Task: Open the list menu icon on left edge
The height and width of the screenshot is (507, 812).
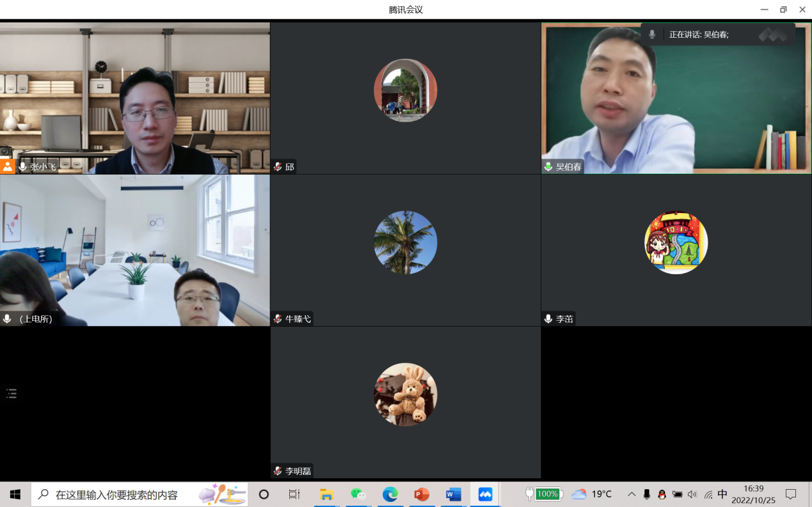Action: (x=12, y=394)
